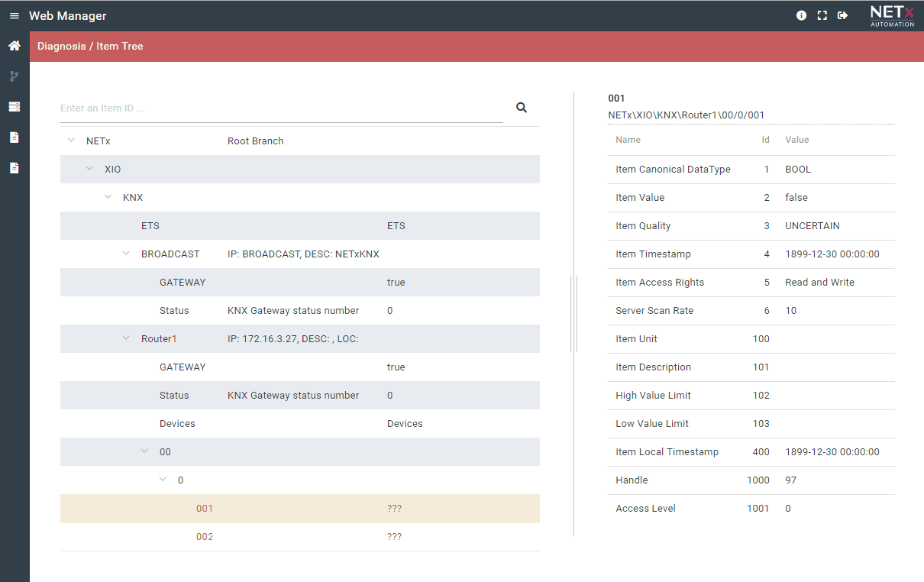
Task: Click the Item Unit property row
Action: [751, 339]
